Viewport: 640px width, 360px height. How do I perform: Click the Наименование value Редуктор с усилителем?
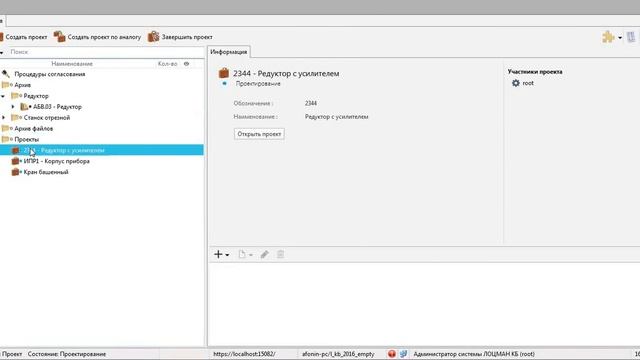(x=336, y=117)
